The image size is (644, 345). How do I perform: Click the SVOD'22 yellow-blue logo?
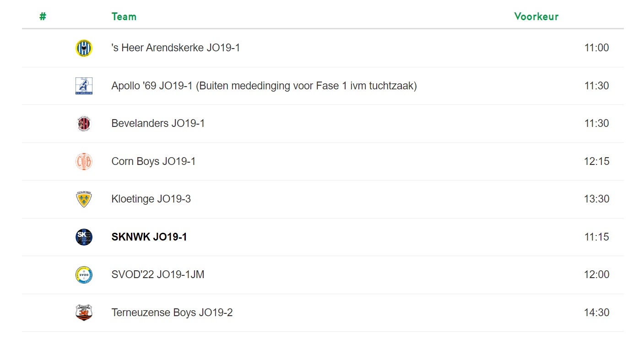click(x=84, y=275)
